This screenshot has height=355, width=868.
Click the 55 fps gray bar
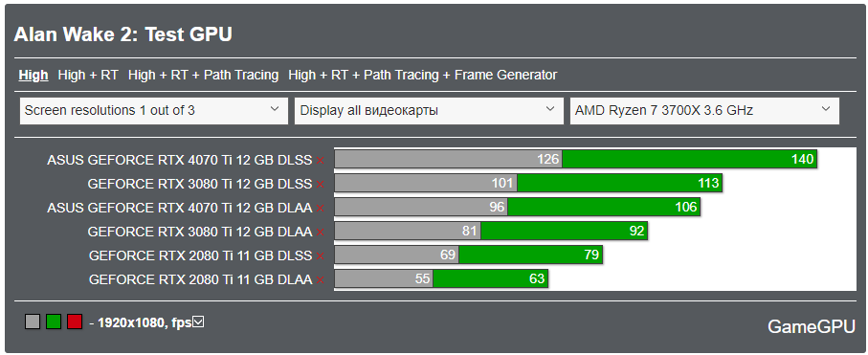(384, 278)
